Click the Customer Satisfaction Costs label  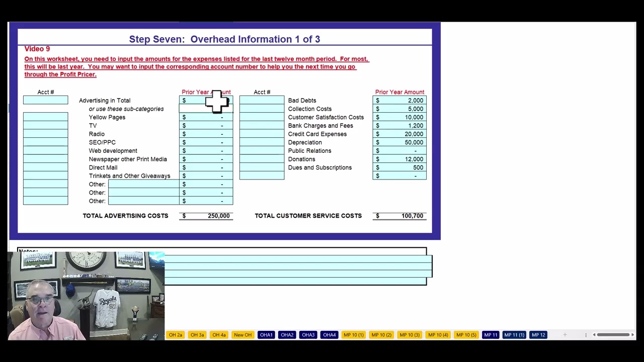click(x=326, y=117)
